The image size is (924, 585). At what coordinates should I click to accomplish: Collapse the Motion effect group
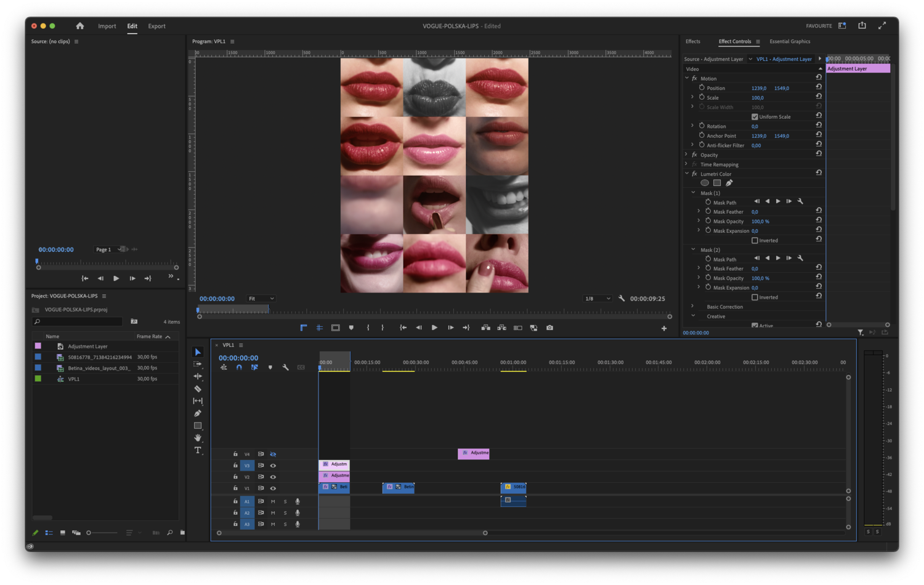pyautogui.click(x=687, y=78)
